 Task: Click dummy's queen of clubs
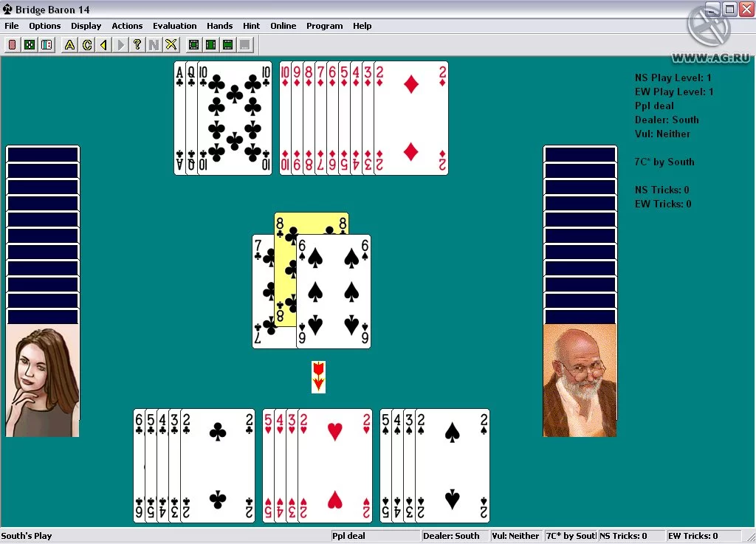tap(191, 118)
